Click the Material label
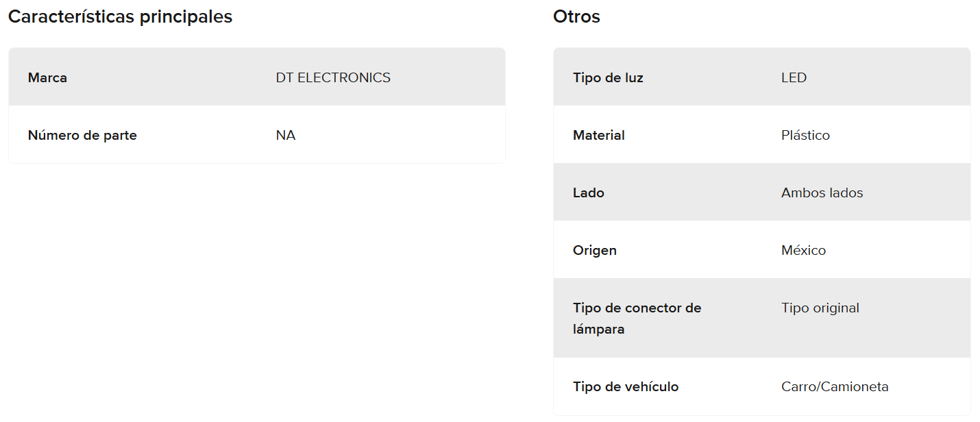 (x=598, y=135)
